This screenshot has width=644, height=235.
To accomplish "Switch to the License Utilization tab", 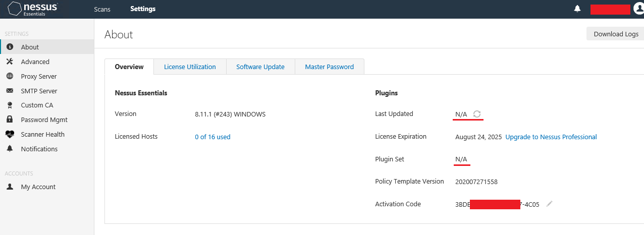I will click(x=190, y=67).
